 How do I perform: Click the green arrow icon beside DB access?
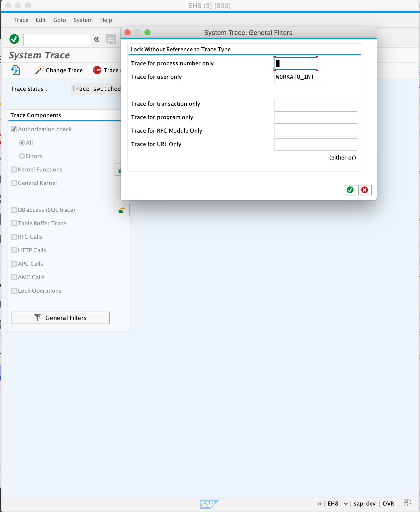tap(122, 210)
